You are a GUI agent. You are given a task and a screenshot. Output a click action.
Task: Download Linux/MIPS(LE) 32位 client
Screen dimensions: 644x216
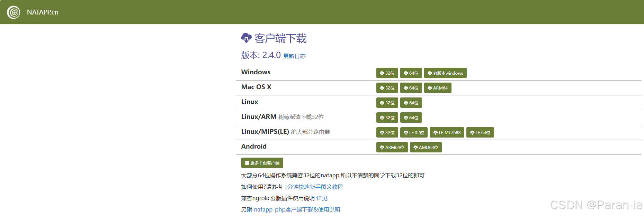pyautogui.click(x=387, y=132)
